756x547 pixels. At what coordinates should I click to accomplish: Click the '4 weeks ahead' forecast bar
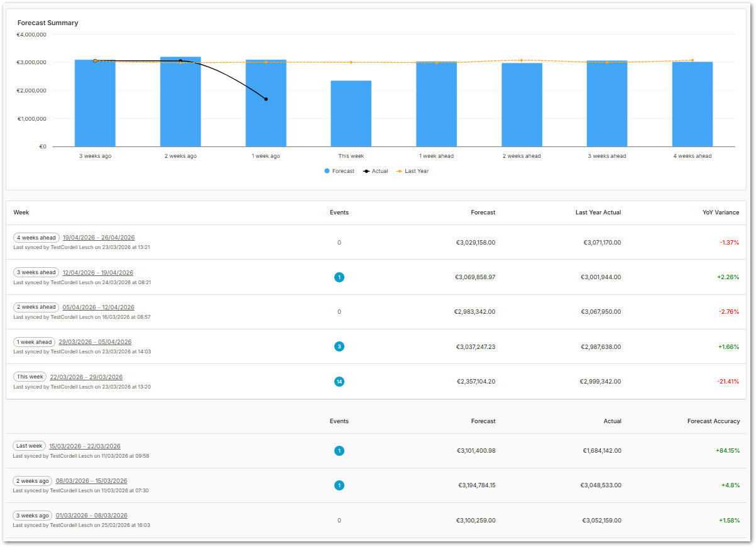coord(692,104)
